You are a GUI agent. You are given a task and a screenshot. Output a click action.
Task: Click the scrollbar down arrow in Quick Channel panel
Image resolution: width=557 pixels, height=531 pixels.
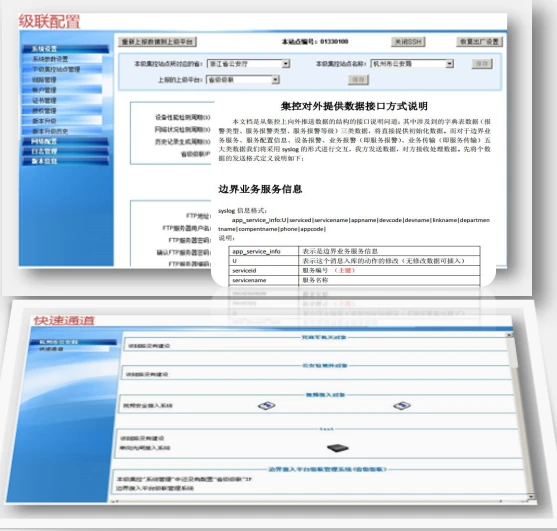click(531, 496)
